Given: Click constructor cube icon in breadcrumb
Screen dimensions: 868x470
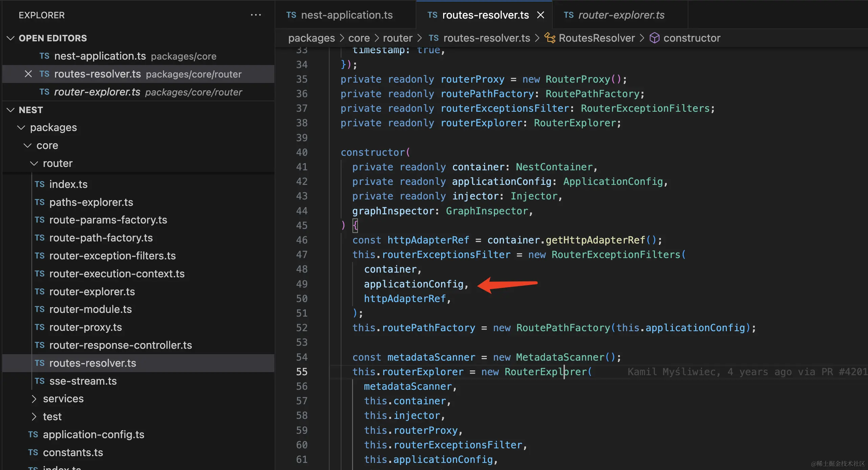Looking at the screenshot, I should [655, 38].
